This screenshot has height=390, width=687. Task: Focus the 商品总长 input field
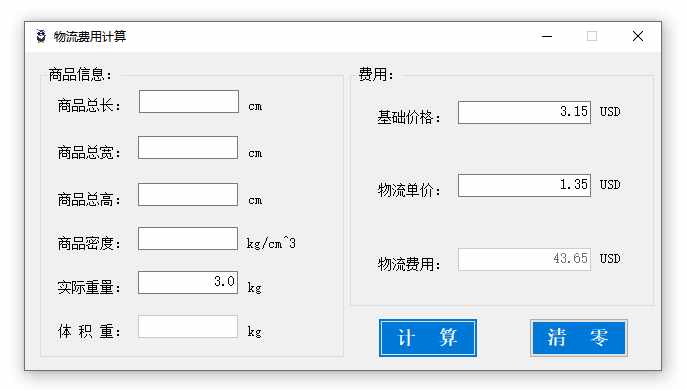189,102
